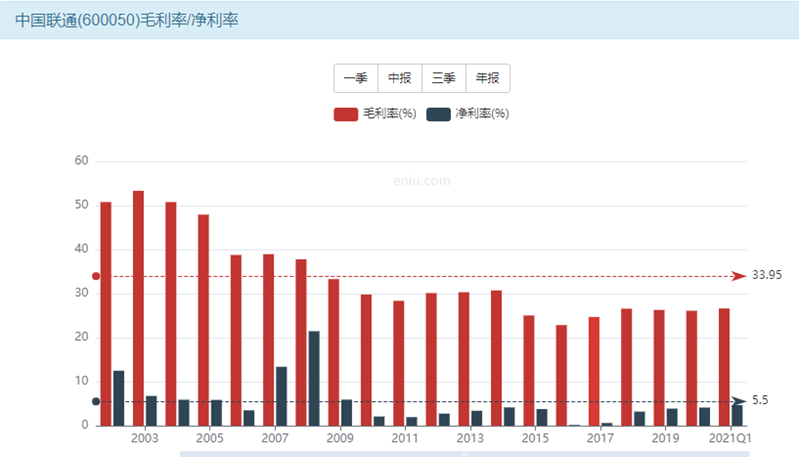Click the tallest dark net-margin bar for 2008

point(314,379)
